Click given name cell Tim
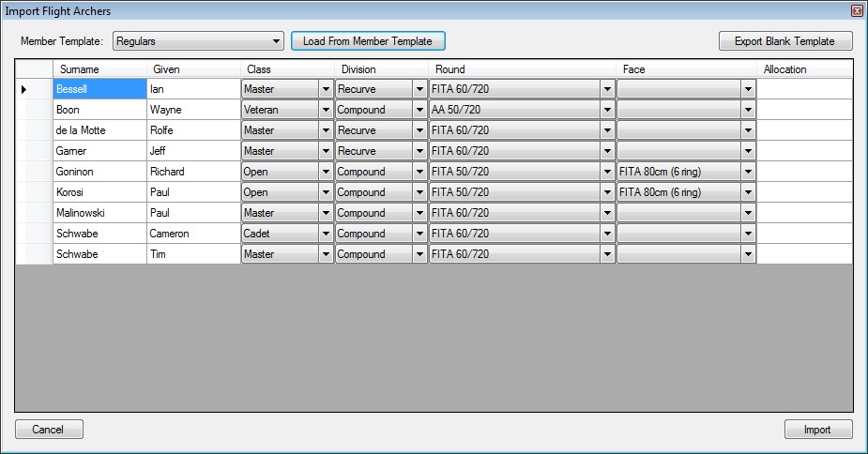The image size is (868, 454). pyautogui.click(x=193, y=254)
